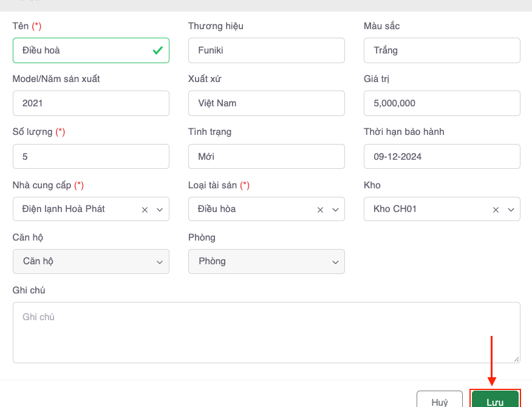The width and height of the screenshot is (532, 407).
Task: Clear the Nhà cung cấp selection with the x icon
Action: pos(145,210)
